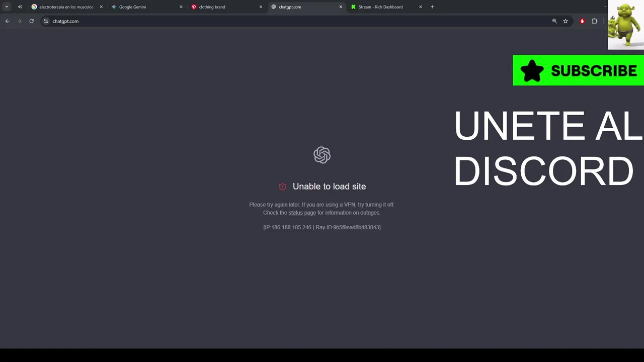Click the OpenAI logo on error page

coord(322,155)
